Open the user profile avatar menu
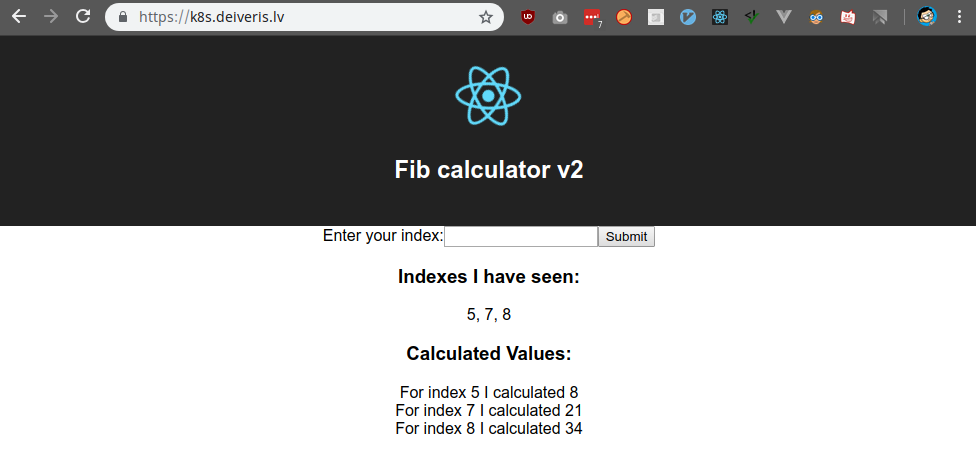Image resolution: width=976 pixels, height=463 pixels. [x=927, y=17]
